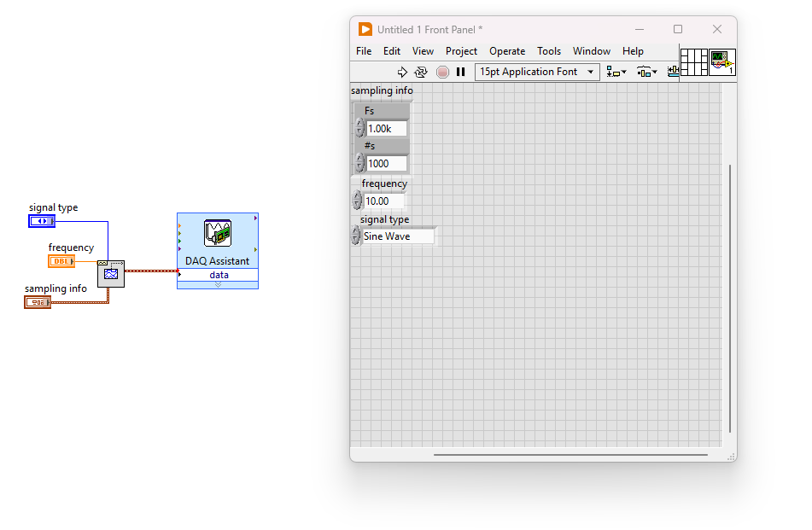The image size is (812, 530).
Task: Click the connector pane grid icon
Action: click(693, 62)
